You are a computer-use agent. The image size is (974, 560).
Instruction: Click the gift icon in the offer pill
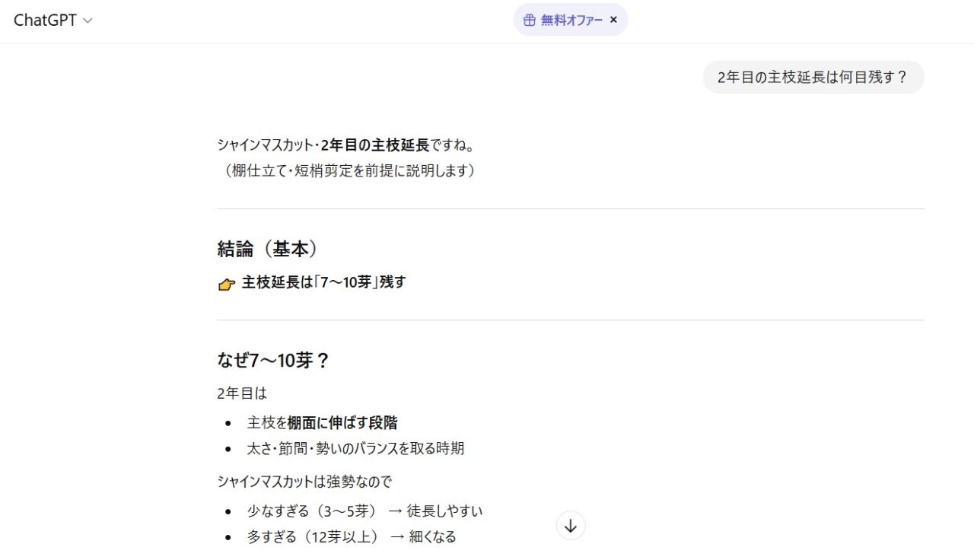(530, 21)
